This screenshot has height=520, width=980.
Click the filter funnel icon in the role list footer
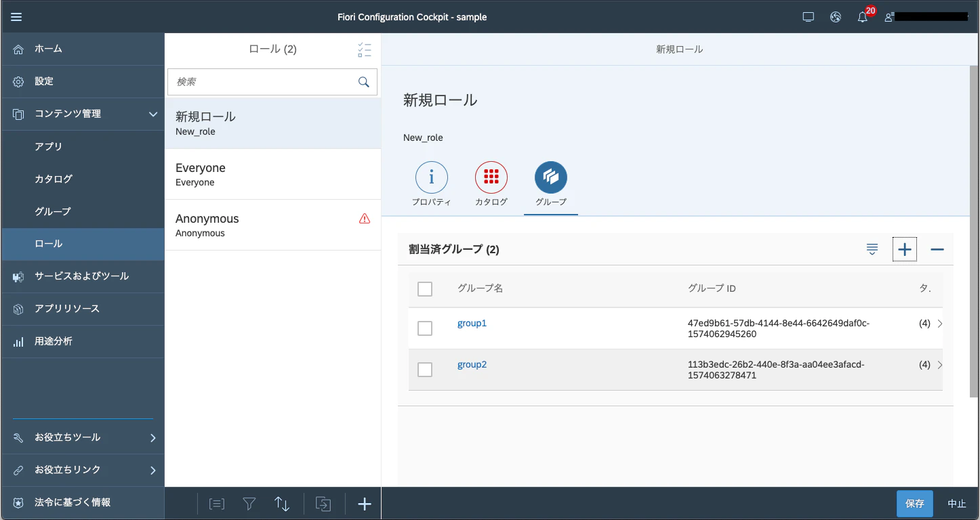[249, 504]
